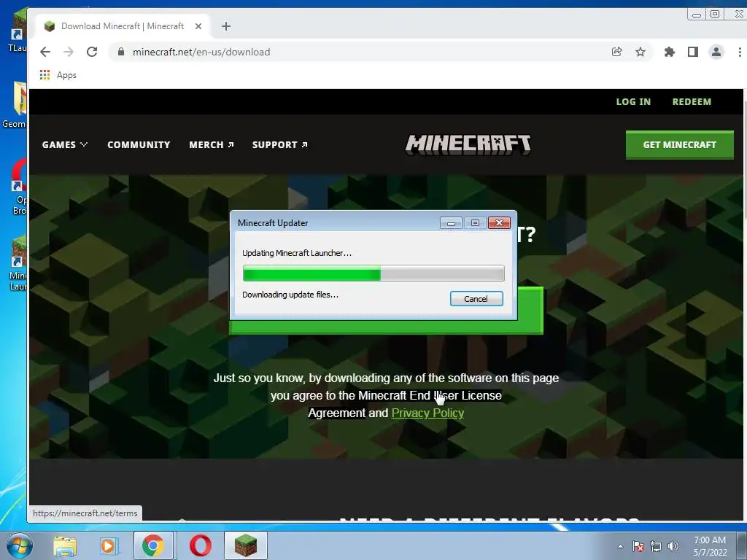Click the 'Downloading update files…' status text
The image size is (747, 560).
point(290,295)
